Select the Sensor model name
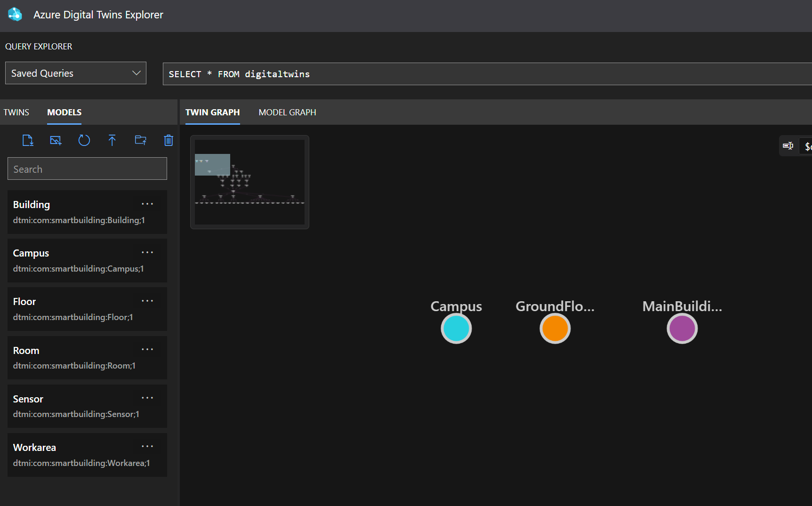The height and width of the screenshot is (506, 812). coord(28,399)
